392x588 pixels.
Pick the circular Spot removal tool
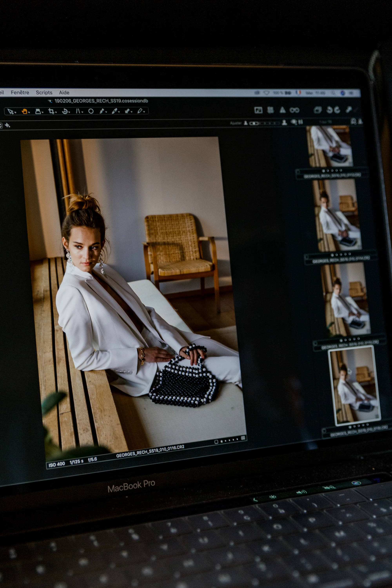tap(91, 111)
